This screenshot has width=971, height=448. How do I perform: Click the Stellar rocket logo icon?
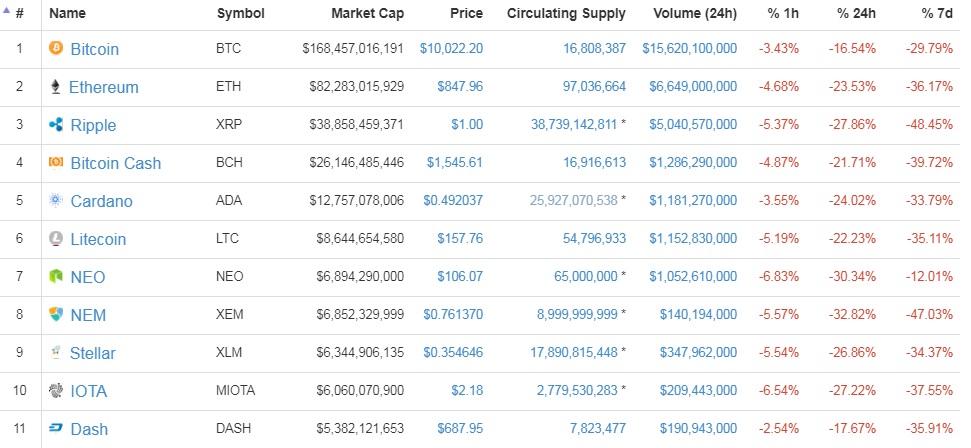(x=56, y=353)
